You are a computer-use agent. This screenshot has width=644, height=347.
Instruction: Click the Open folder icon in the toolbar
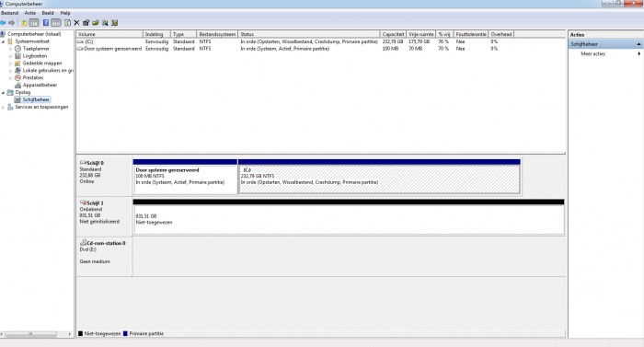coord(96,23)
